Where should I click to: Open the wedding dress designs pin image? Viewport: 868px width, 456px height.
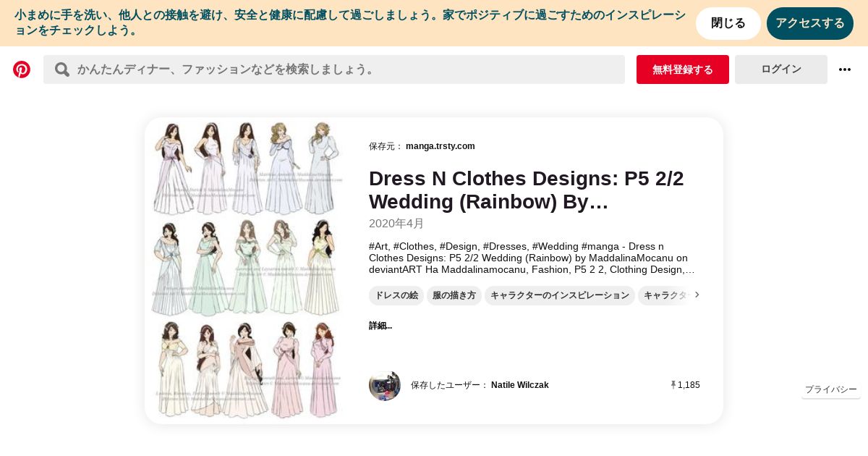click(247, 270)
